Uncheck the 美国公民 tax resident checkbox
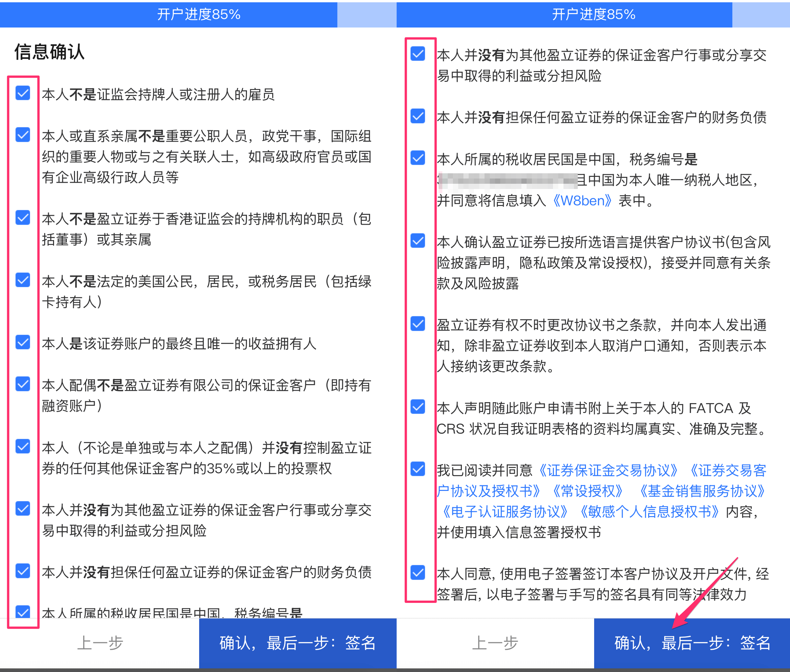Image resolution: width=790 pixels, height=672 pixels. pos(23,280)
